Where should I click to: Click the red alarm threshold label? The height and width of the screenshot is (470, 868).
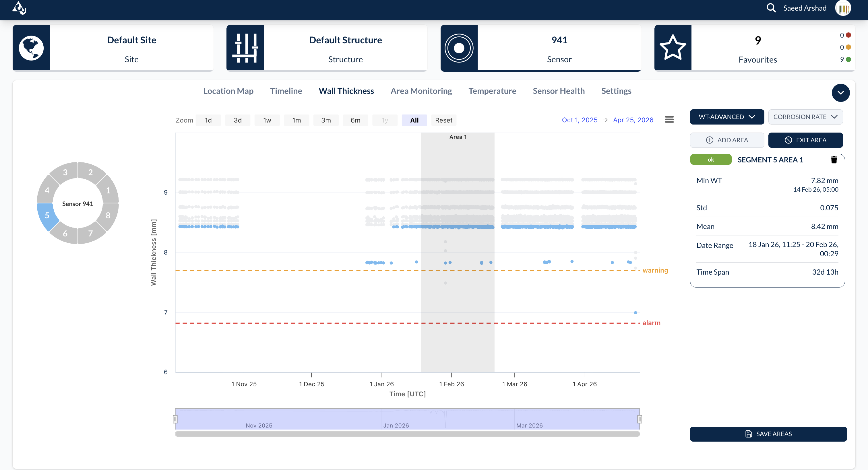(x=651, y=323)
